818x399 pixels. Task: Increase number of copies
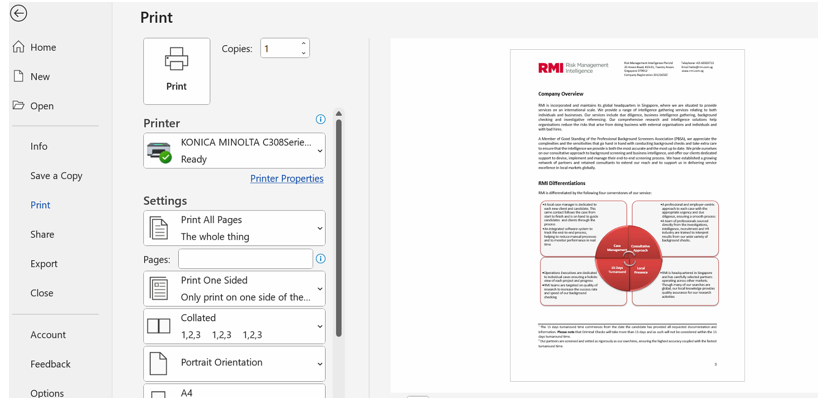[304, 43]
